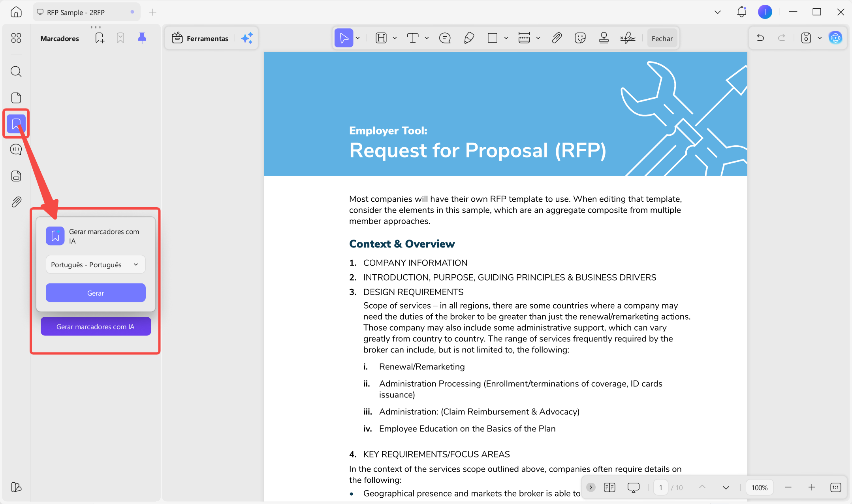Go to previous page arrow
This screenshot has width=852, height=504.
[x=702, y=487]
